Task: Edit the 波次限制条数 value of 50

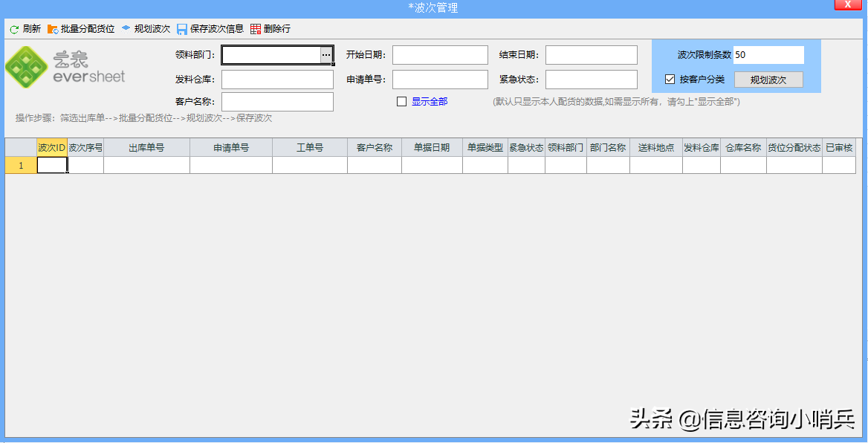Action: (x=767, y=54)
